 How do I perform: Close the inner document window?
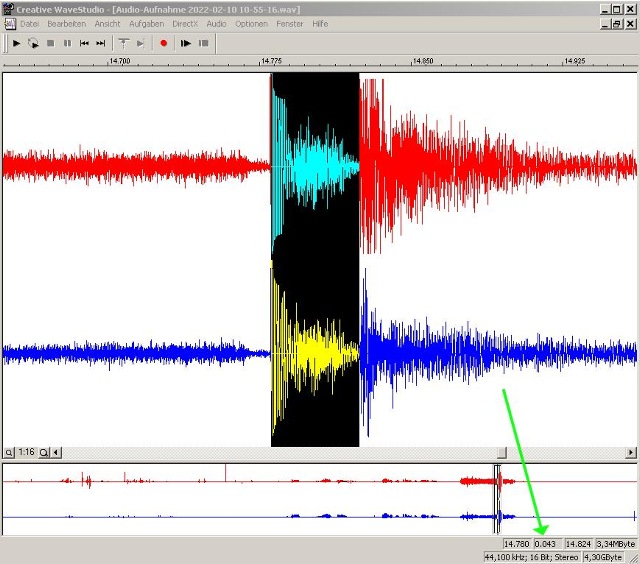pyautogui.click(x=630, y=24)
